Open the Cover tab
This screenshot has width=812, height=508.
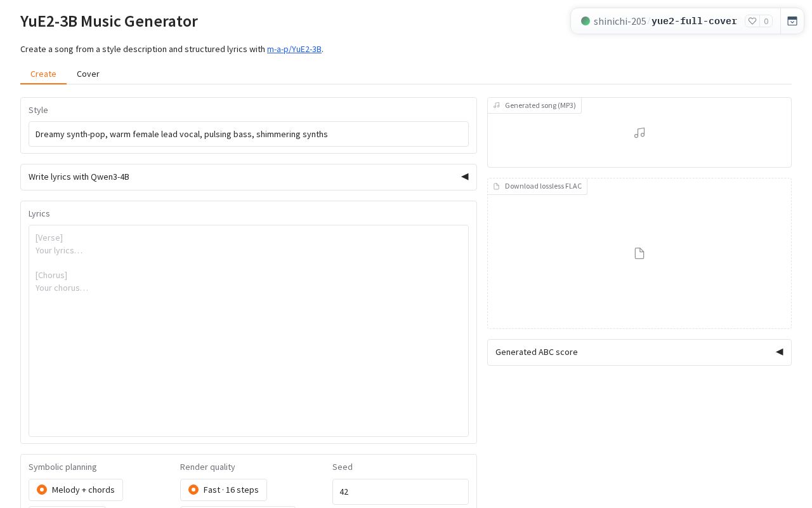(88, 74)
